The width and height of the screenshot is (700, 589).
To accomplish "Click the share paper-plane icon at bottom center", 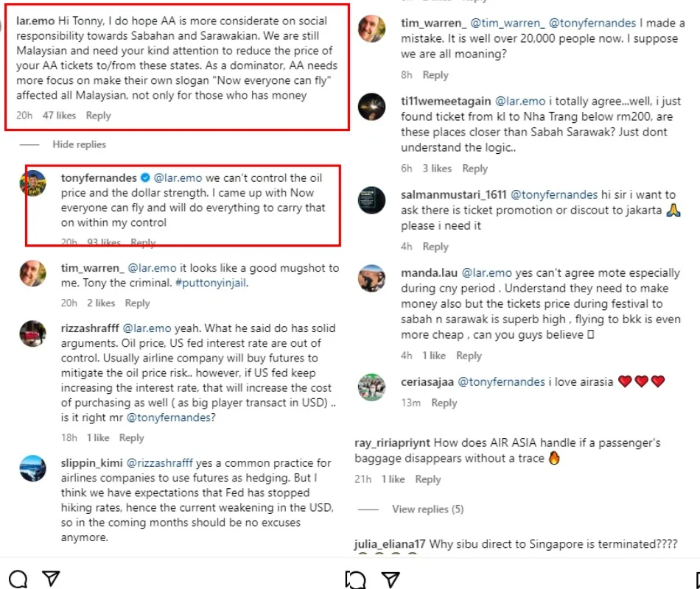I will 391,579.
